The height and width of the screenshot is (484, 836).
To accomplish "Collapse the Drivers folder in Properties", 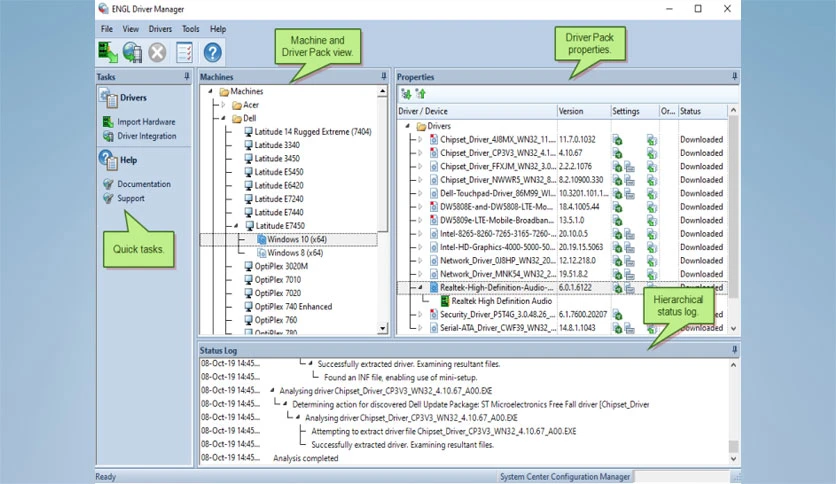I will pyautogui.click(x=407, y=126).
